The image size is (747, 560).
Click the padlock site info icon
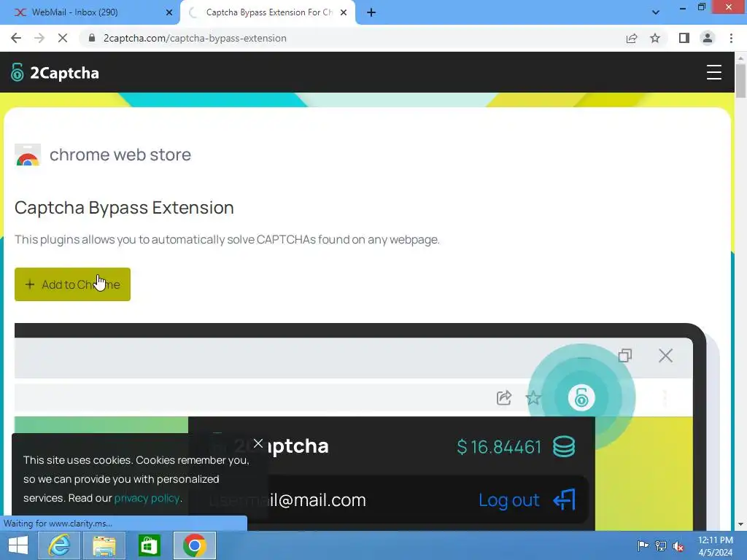(92, 38)
